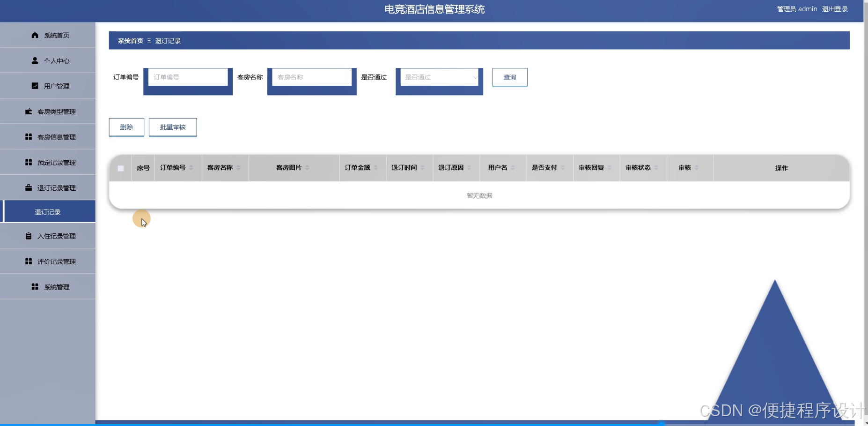Screen dimensions: 868x426
Task: Open the 是否通过 dropdown
Action: pyautogui.click(x=439, y=77)
